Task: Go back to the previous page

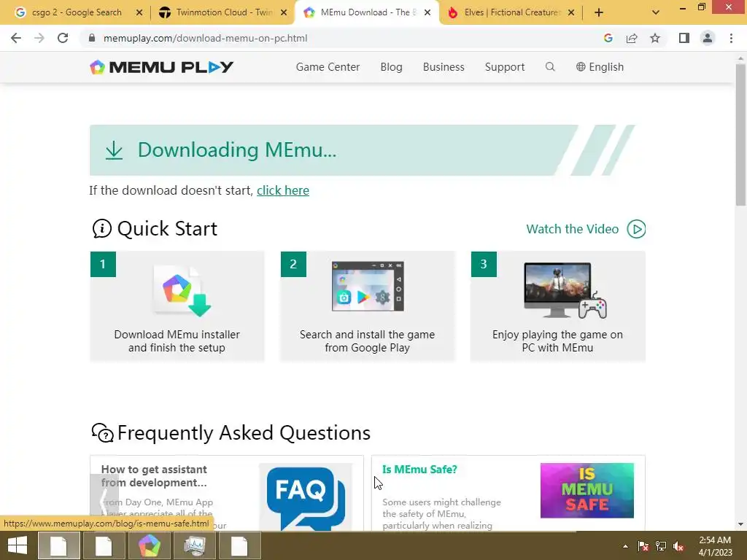Action: (x=16, y=38)
